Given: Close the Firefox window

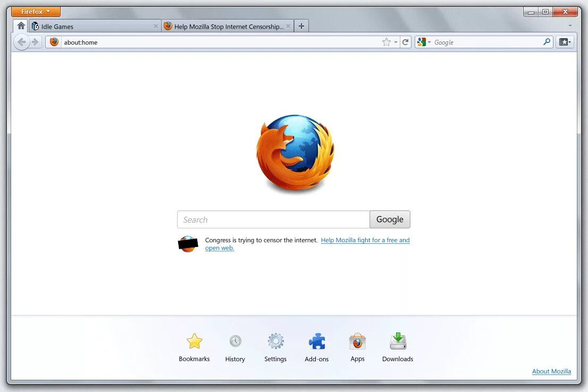Looking at the screenshot, I should [566, 12].
